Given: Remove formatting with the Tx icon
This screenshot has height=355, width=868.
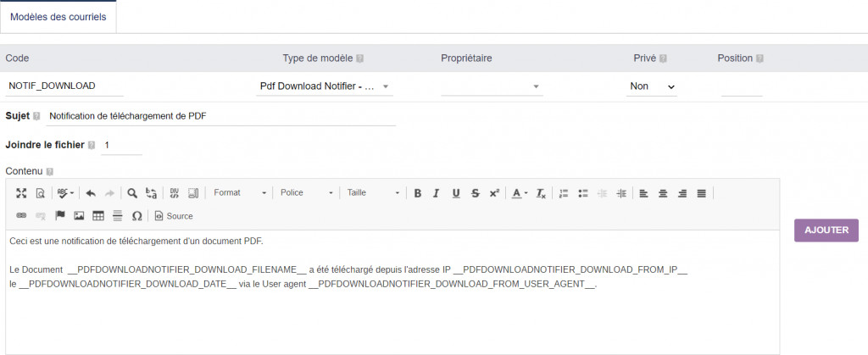Looking at the screenshot, I should [541, 193].
